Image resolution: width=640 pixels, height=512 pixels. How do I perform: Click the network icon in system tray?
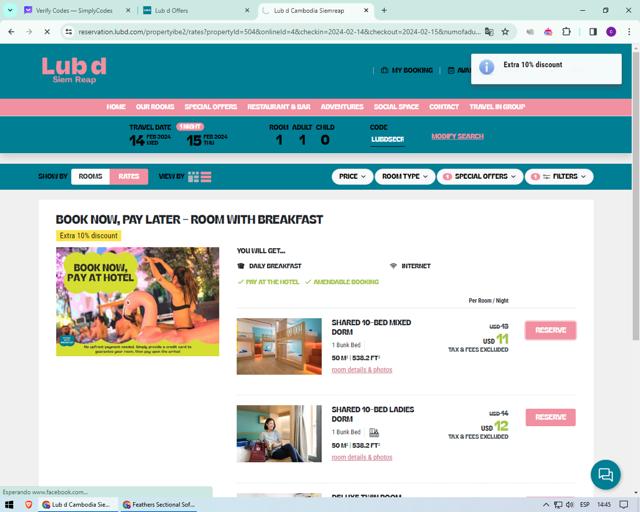click(558, 505)
